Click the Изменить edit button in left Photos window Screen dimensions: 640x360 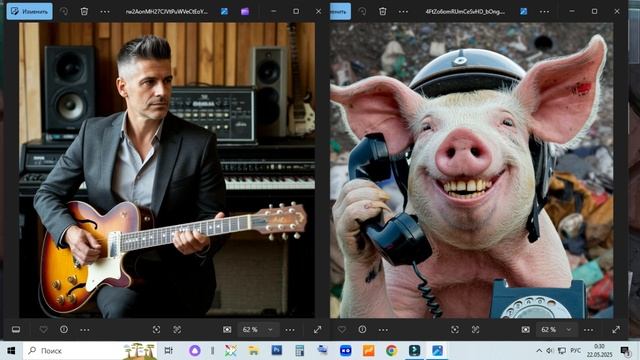[29, 11]
